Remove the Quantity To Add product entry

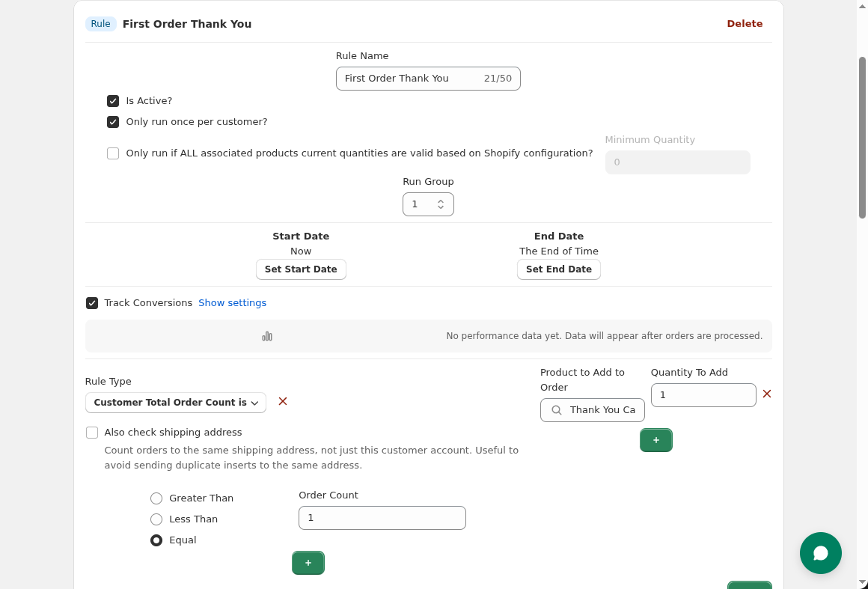(766, 394)
